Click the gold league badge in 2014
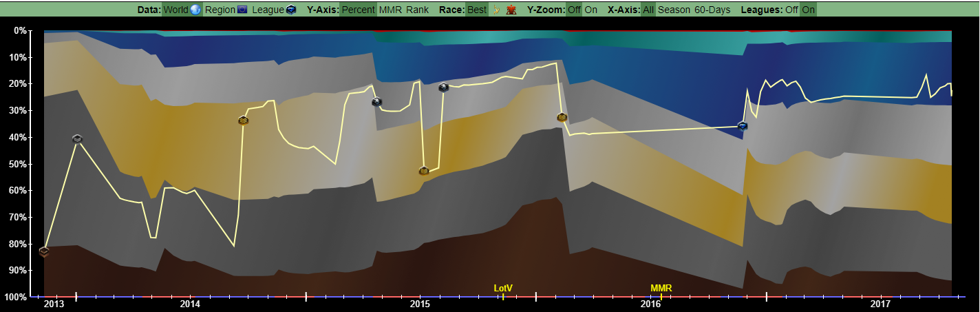 243,120
